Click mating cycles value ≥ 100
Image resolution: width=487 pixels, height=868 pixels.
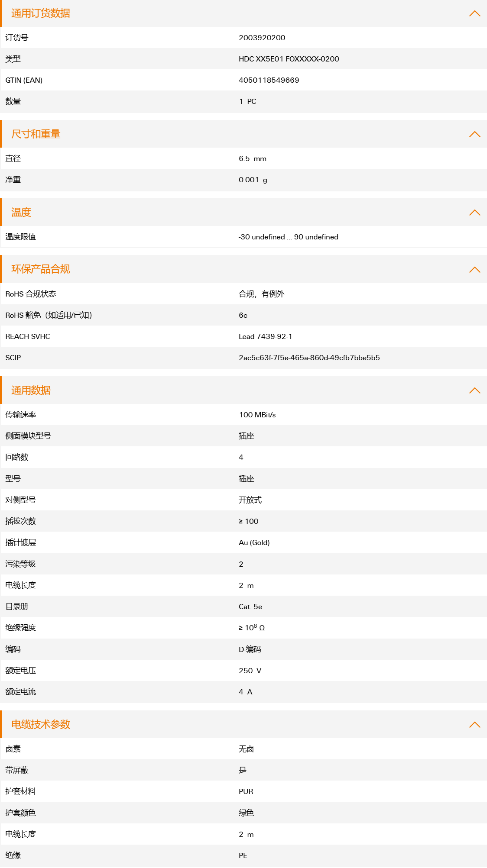click(x=249, y=521)
